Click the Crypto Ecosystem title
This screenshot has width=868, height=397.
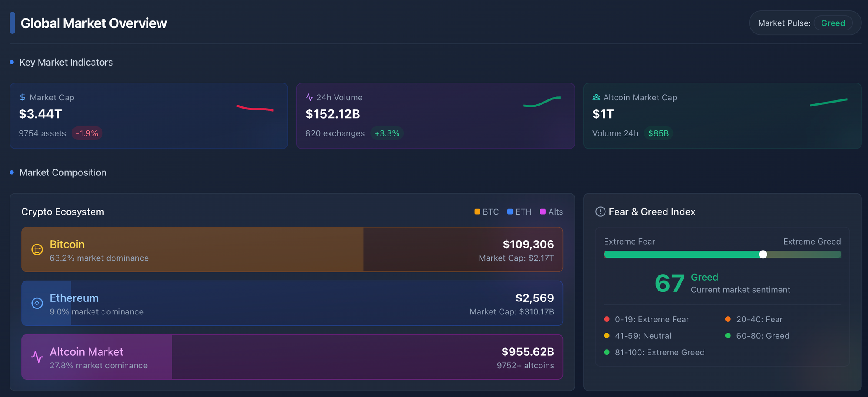tap(63, 212)
